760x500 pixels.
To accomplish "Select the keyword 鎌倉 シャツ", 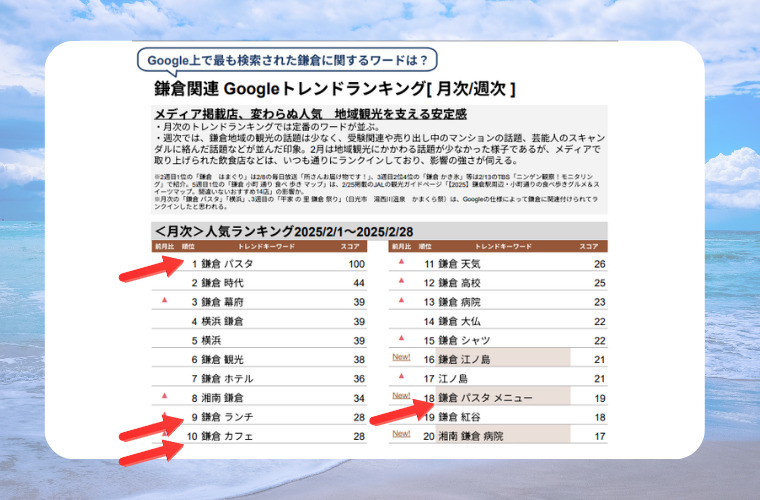I will click(x=464, y=341).
